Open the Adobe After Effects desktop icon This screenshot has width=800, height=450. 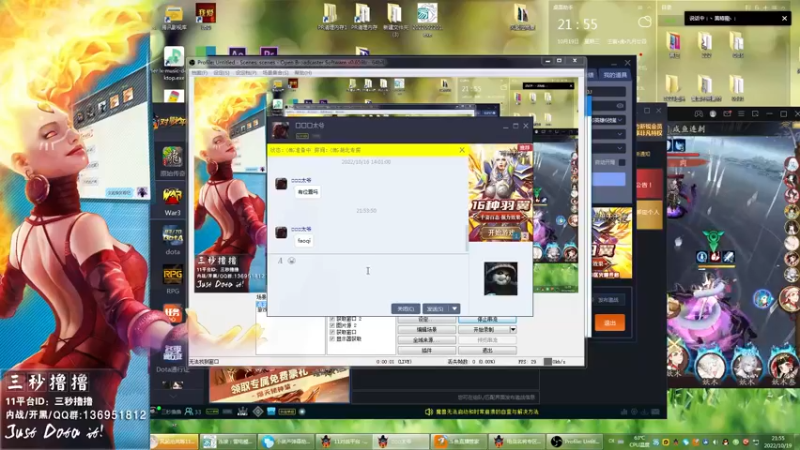click(x=237, y=52)
